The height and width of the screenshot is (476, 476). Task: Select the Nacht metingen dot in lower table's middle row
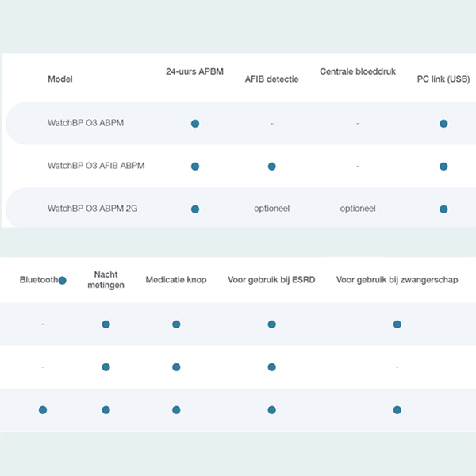[106, 367]
